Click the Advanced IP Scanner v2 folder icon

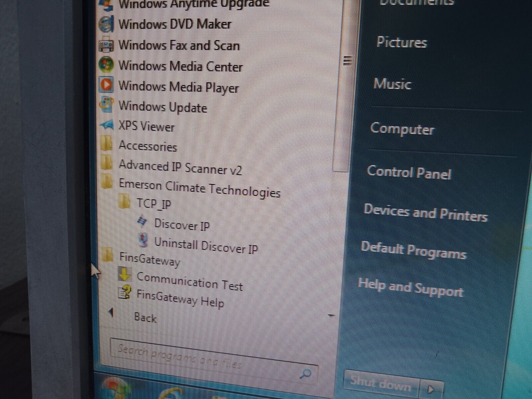(107, 163)
